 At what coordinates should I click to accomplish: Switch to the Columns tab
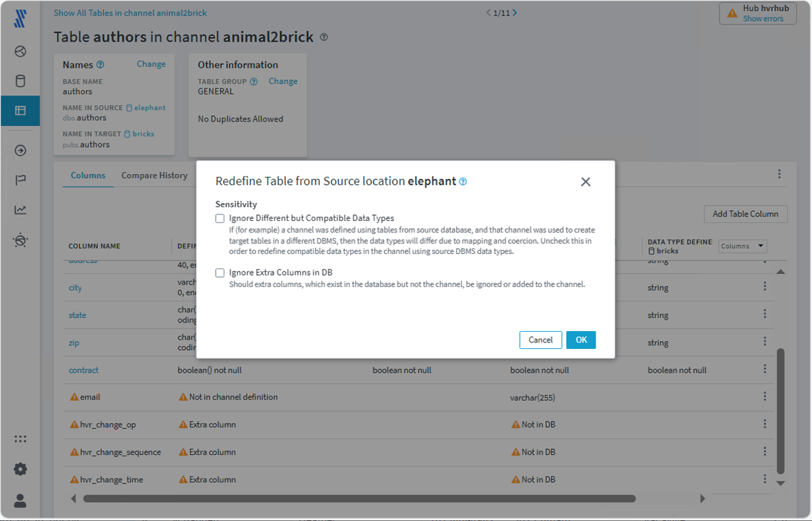[x=88, y=176]
